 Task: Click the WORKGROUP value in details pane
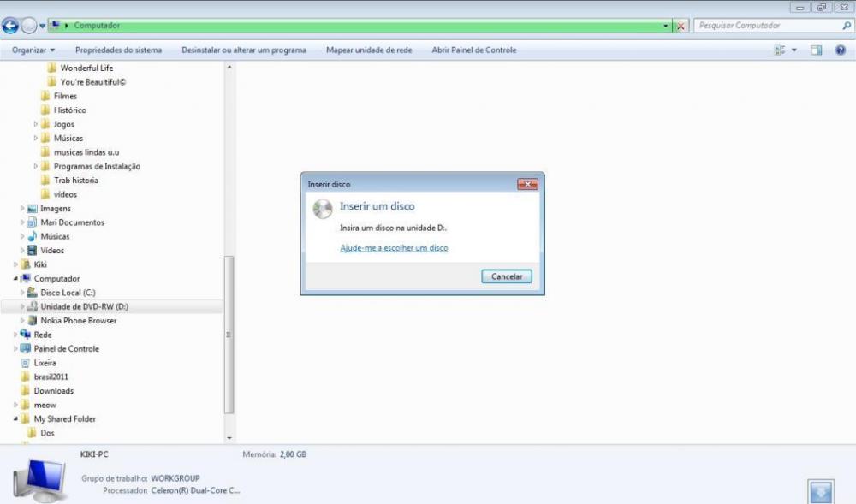(x=175, y=478)
